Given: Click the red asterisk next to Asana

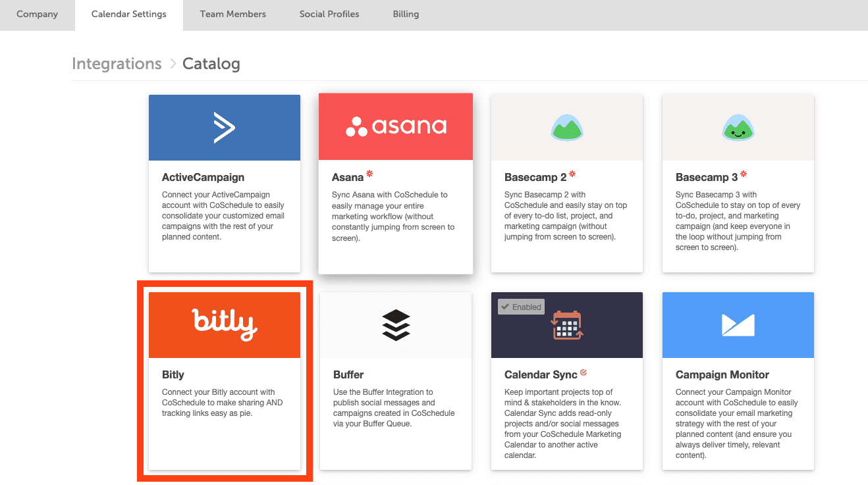Looking at the screenshot, I should click(x=369, y=174).
